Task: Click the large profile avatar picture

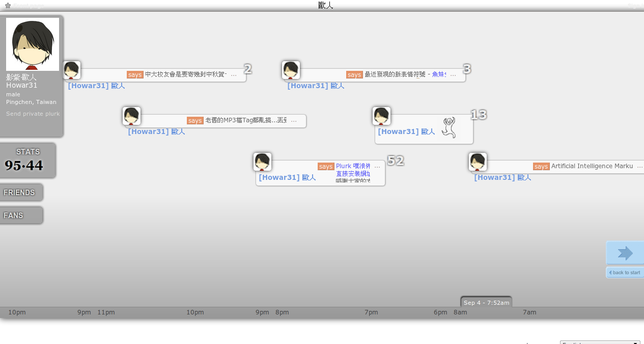Action: [x=33, y=44]
